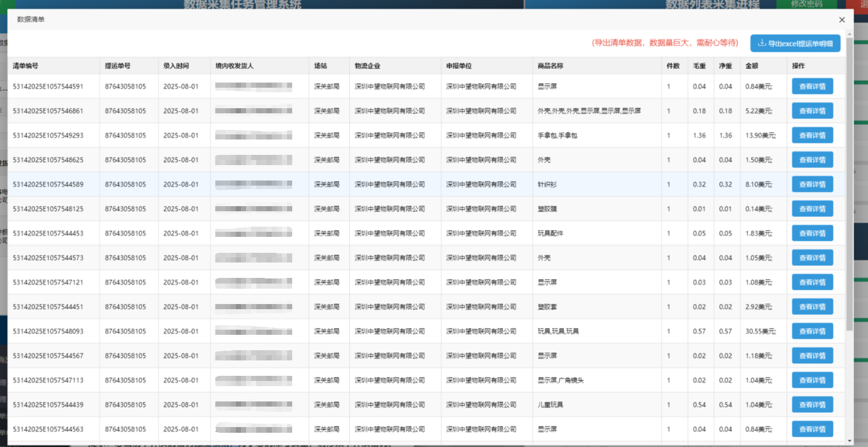This screenshot has height=447, width=868.
Task: Click the vertical scrollbar thumb of the list
Action: click(x=850, y=182)
